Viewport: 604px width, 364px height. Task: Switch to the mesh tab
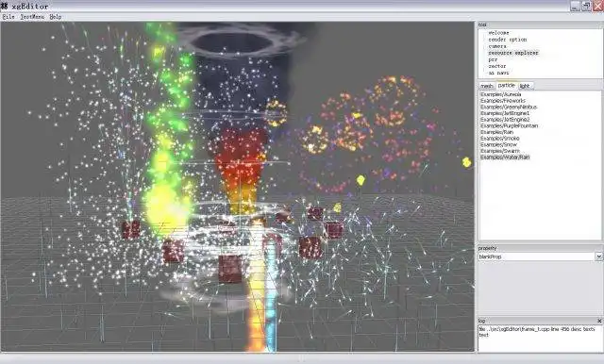click(x=487, y=86)
